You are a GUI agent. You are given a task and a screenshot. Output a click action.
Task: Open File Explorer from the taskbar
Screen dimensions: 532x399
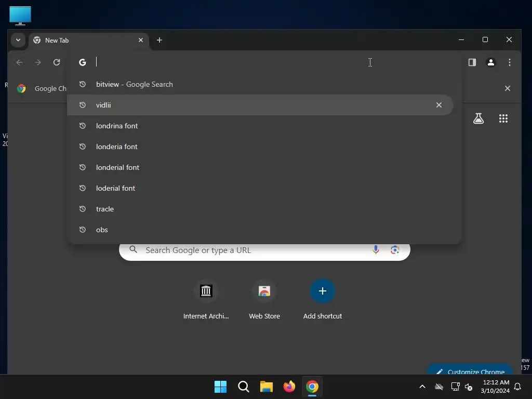[267, 387]
